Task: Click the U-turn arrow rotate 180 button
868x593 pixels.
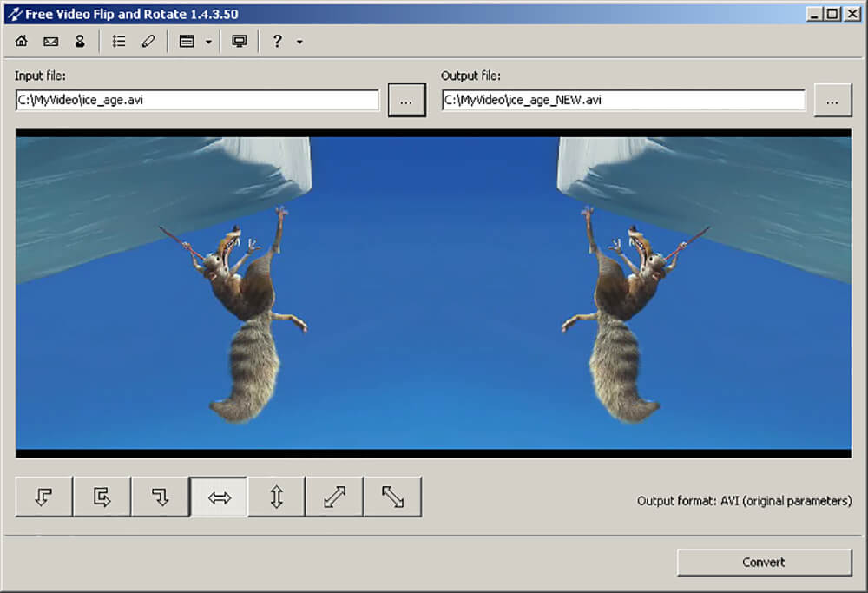Action: point(102,497)
